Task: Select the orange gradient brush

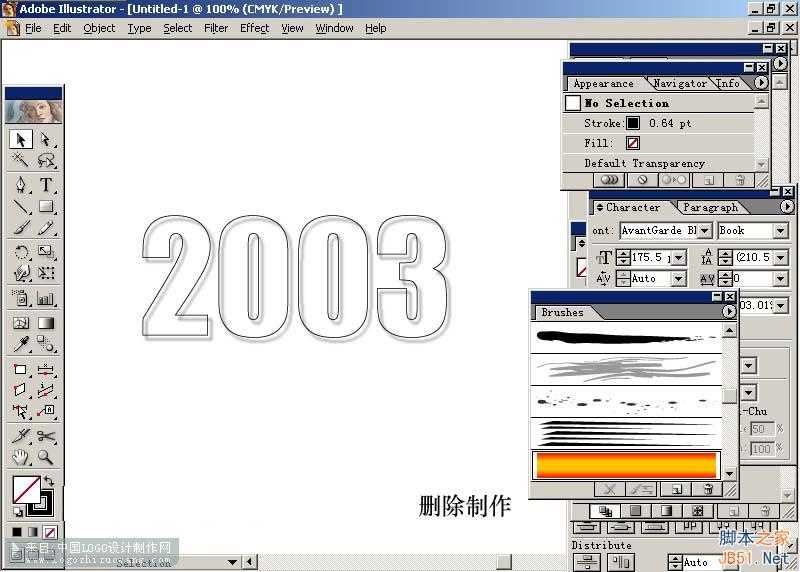Action: point(626,465)
